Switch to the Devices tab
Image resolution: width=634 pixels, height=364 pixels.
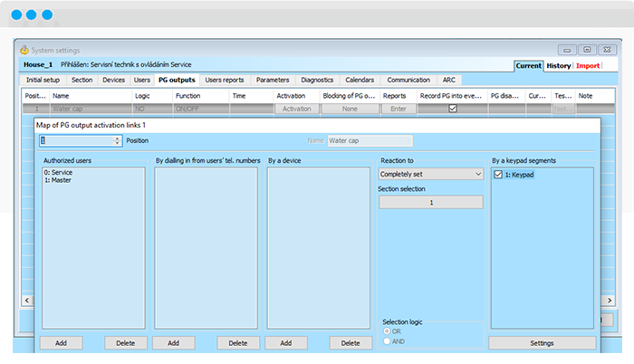point(113,80)
